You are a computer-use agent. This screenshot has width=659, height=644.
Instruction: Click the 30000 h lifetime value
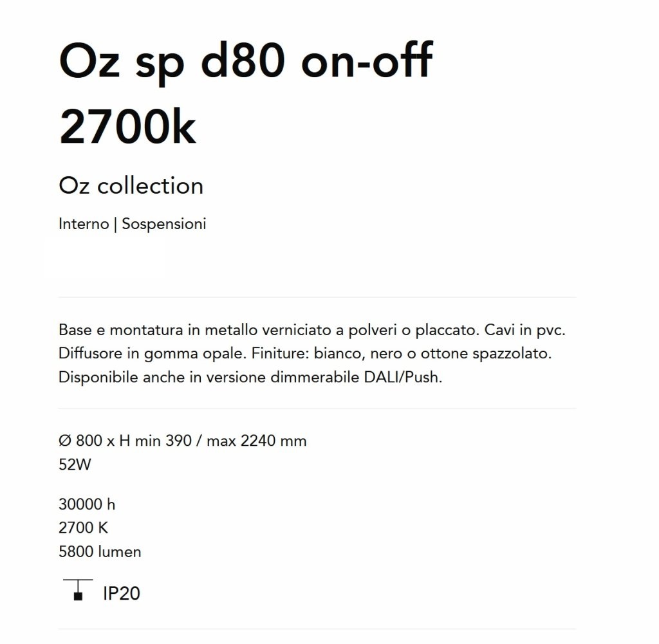pos(87,504)
